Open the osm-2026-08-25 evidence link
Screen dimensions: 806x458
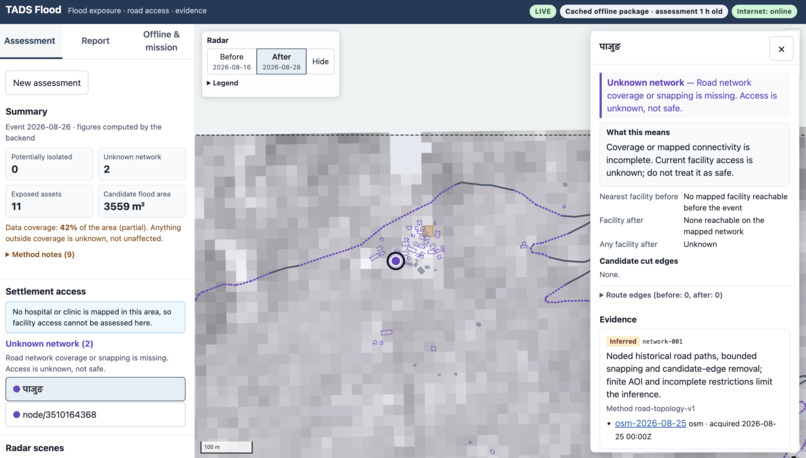click(x=650, y=424)
